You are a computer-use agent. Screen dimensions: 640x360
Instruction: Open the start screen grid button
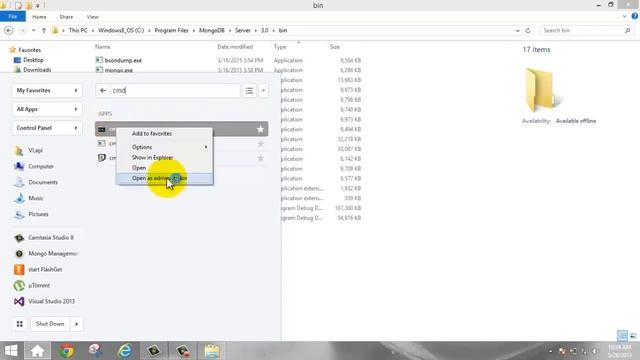(x=20, y=324)
